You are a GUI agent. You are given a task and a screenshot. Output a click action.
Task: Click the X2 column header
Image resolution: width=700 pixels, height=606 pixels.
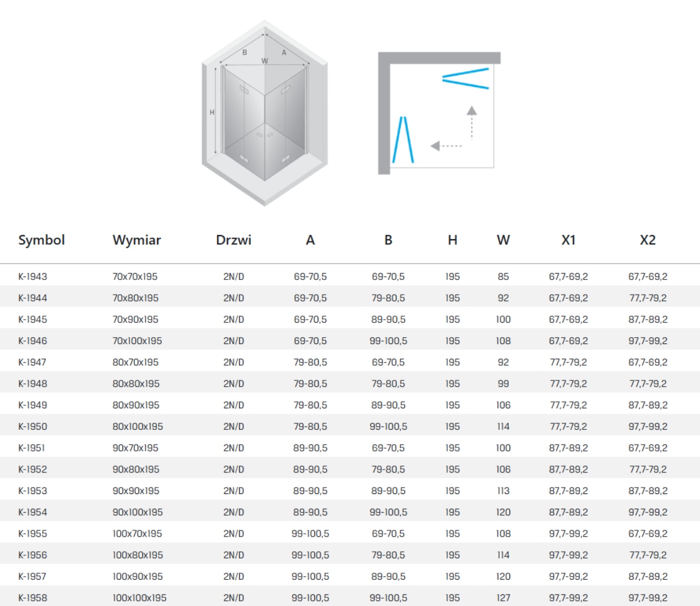coord(647,240)
